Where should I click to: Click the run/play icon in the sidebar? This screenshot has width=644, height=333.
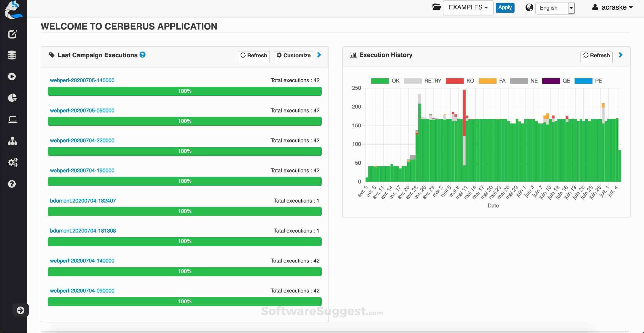point(12,76)
